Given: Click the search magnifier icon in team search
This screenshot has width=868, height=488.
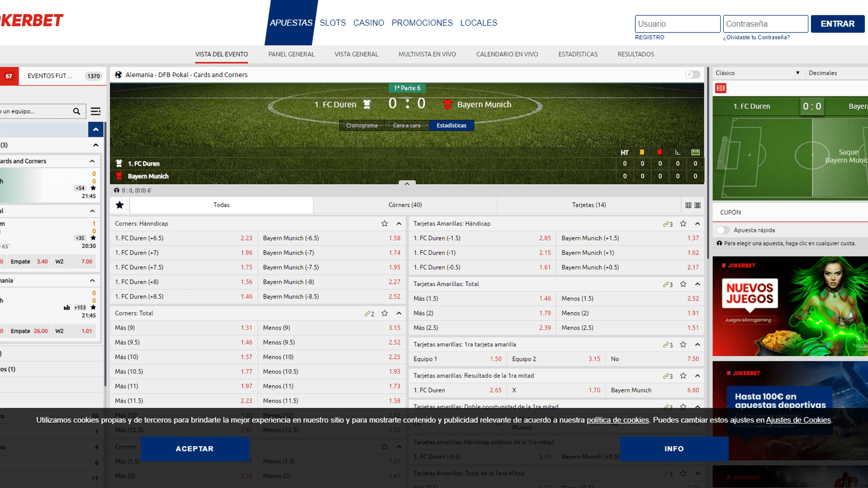Looking at the screenshot, I should pyautogui.click(x=76, y=111).
